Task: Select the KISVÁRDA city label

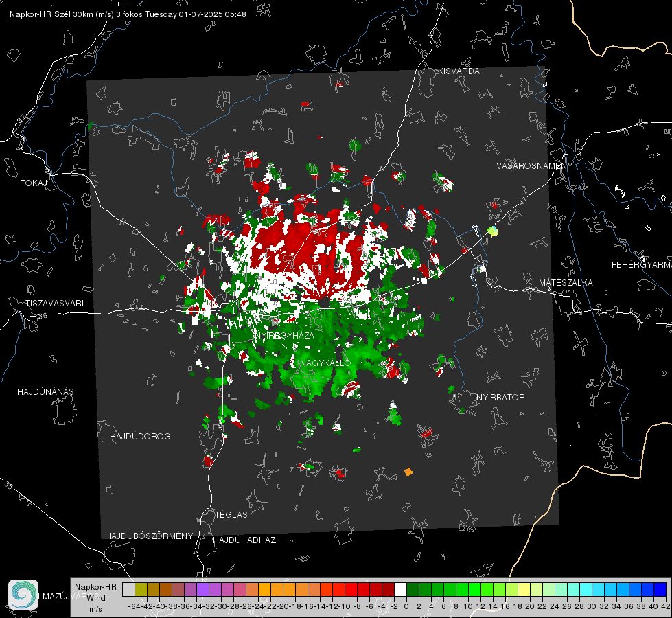Action: 459,71
